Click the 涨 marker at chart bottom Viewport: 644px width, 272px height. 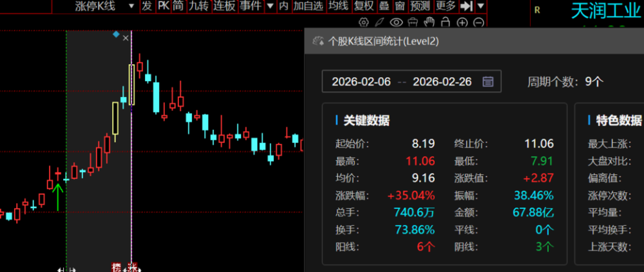[133, 268]
